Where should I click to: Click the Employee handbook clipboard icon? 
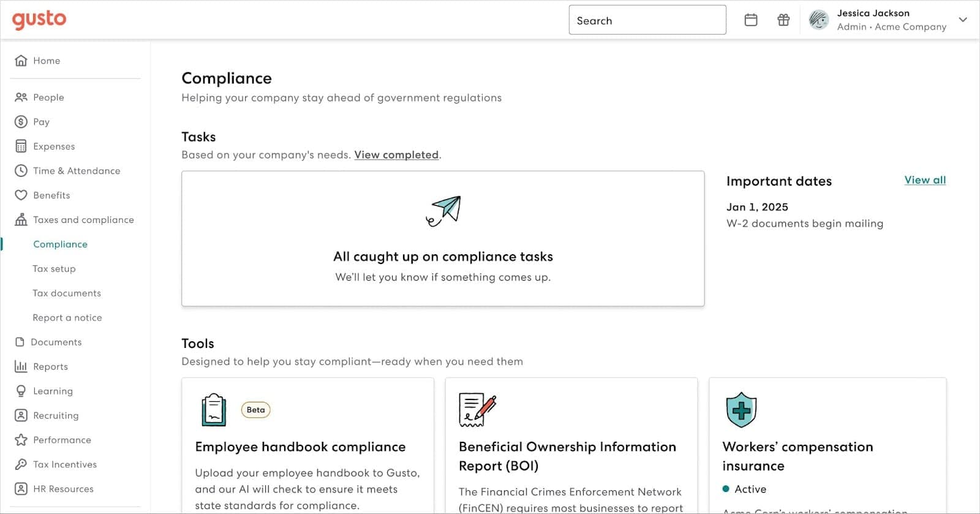[x=214, y=409]
